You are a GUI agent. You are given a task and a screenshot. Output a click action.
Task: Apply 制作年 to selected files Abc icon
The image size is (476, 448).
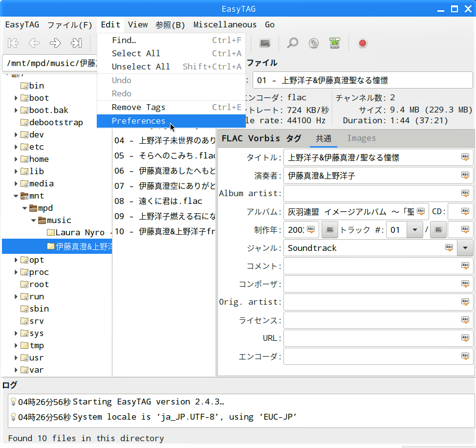click(311, 229)
